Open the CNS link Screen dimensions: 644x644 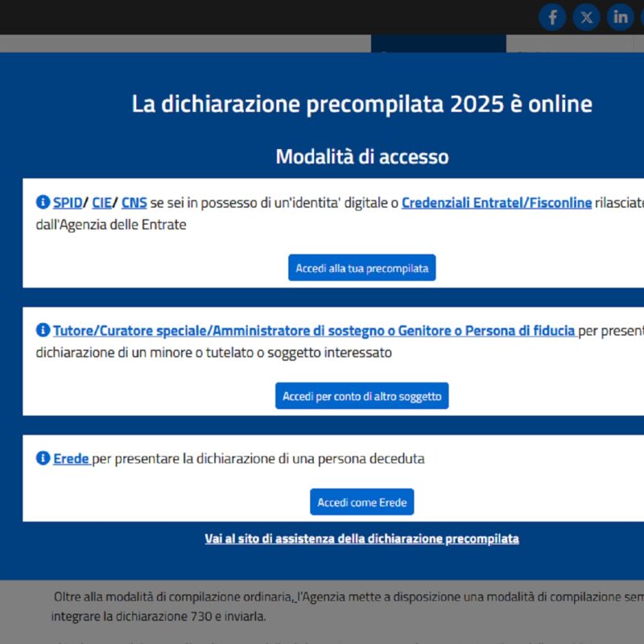point(134,203)
